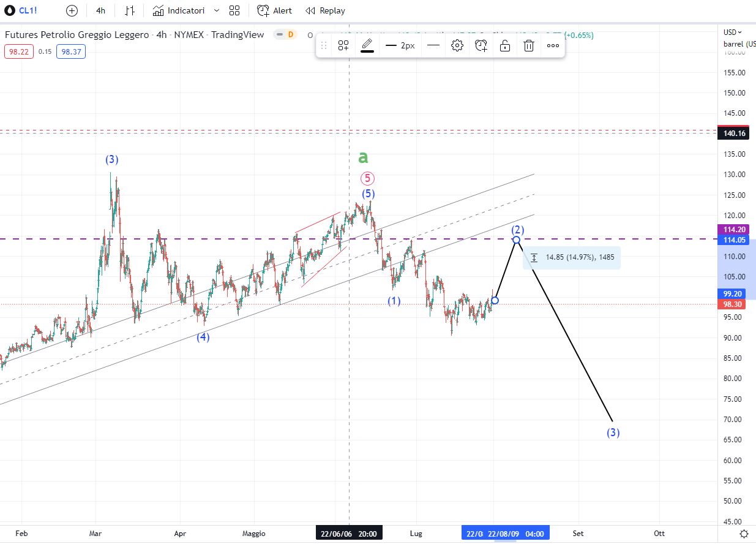The image size is (756, 544).
Task: Select the blue 99.20 price axis label
Action: tap(733, 293)
